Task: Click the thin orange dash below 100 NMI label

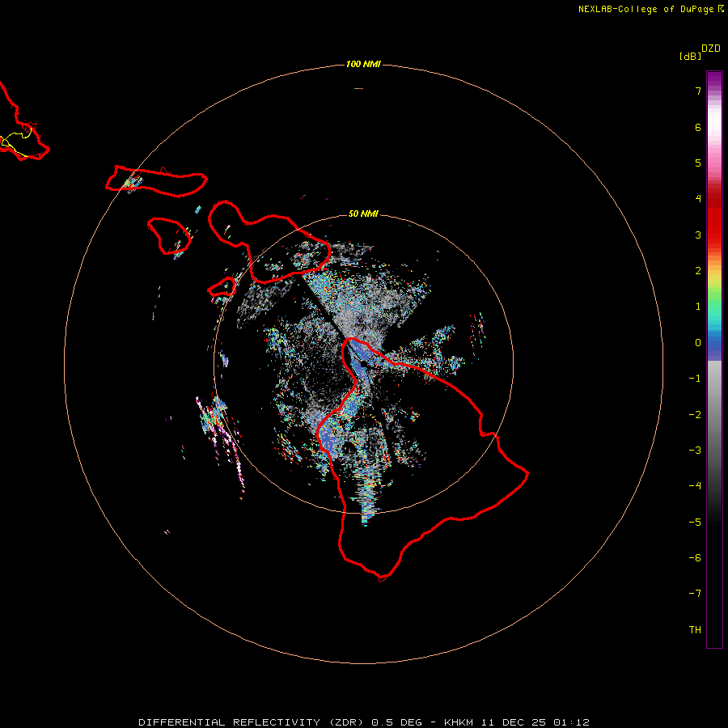Action: point(358,88)
